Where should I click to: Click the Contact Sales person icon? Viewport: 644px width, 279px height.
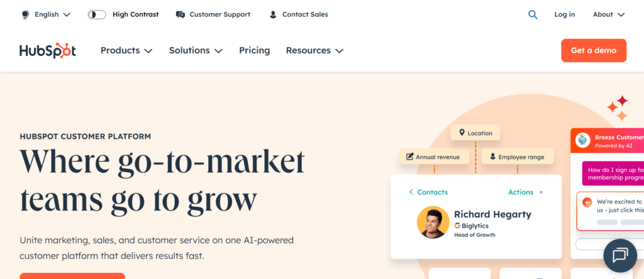click(273, 14)
